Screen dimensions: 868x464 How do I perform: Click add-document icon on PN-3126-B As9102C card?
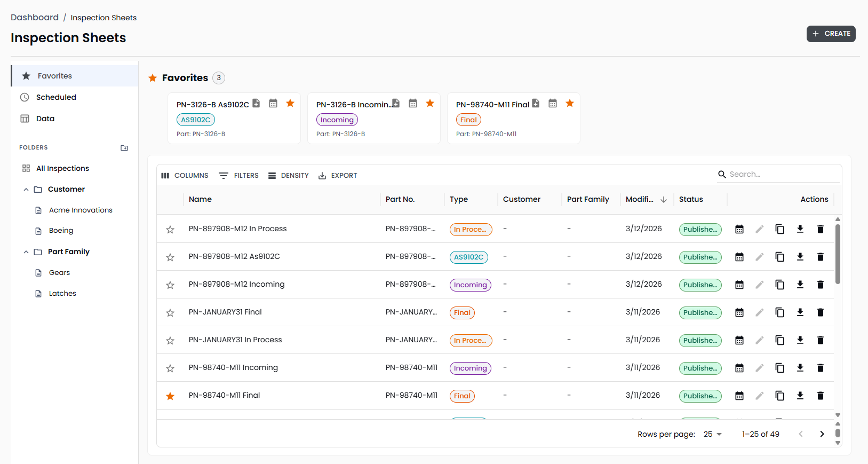point(256,104)
